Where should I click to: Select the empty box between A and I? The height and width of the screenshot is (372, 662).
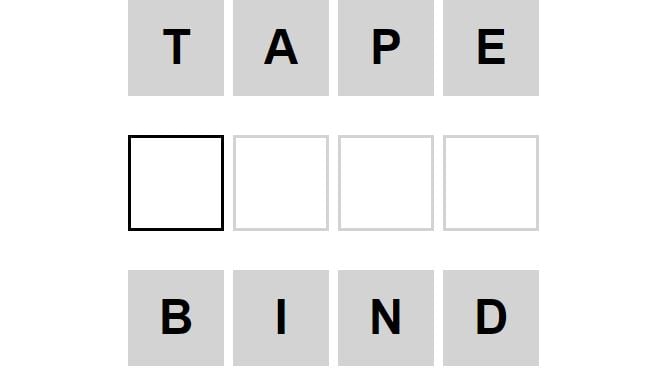click(281, 183)
